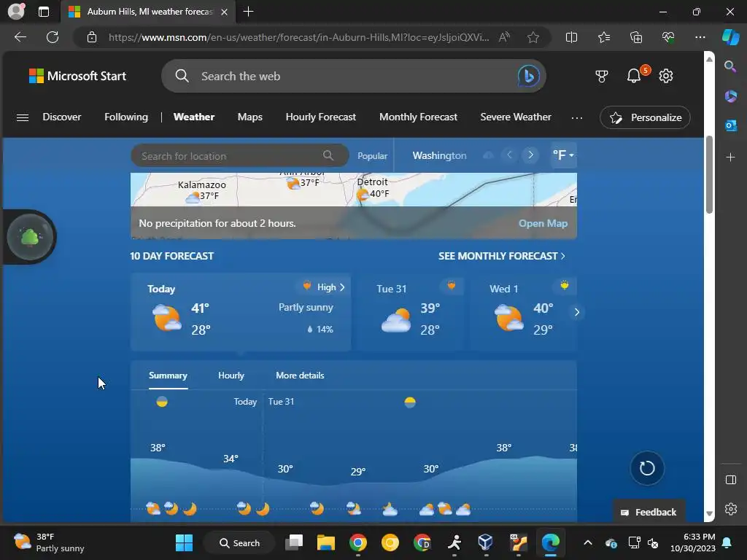Open the Favorites list toolbar icon
This screenshot has width=747, height=560.
coord(603,37)
